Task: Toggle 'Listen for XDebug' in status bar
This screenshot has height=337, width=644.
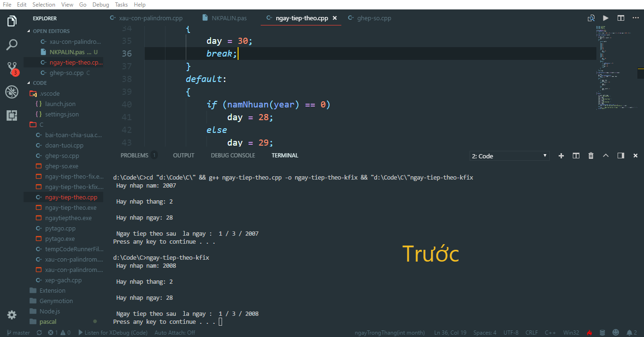Action: pos(113,332)
